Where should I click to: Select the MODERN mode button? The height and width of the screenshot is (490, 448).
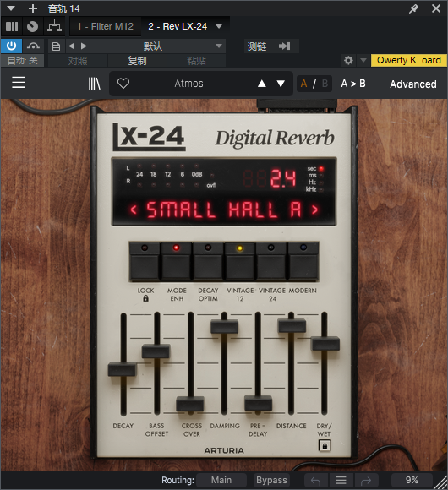303,262
